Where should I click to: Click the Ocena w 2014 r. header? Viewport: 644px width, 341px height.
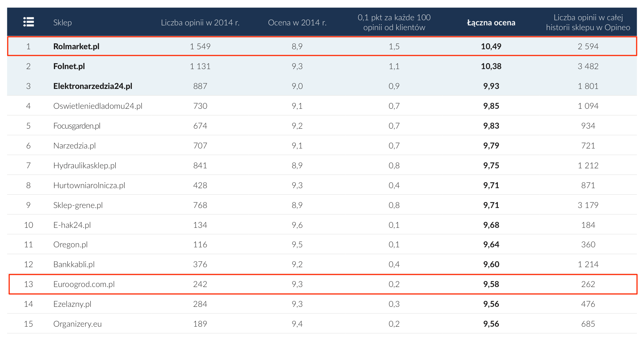297,22
